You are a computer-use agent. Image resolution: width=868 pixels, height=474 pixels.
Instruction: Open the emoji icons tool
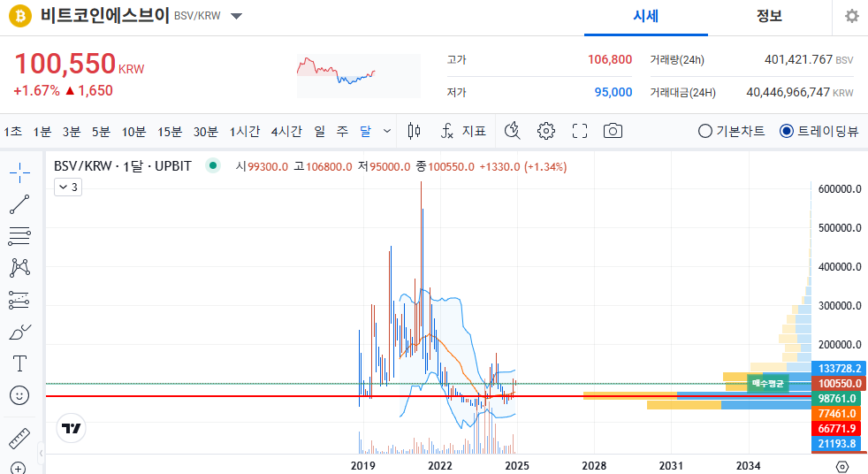coord(19,395)
